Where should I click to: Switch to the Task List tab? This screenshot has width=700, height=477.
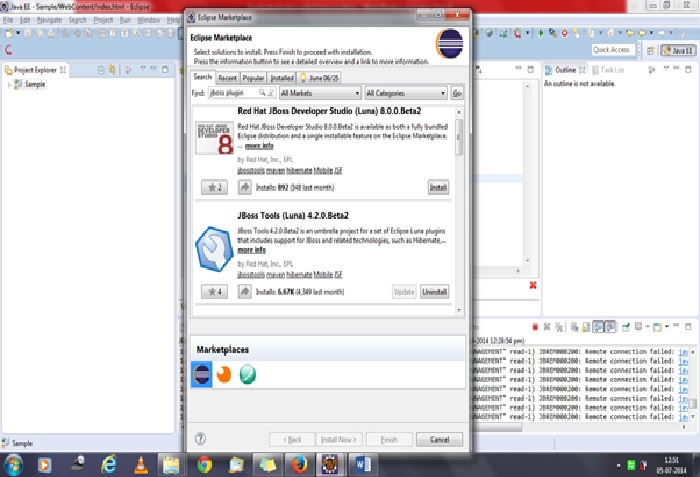[x=608, y=70]
